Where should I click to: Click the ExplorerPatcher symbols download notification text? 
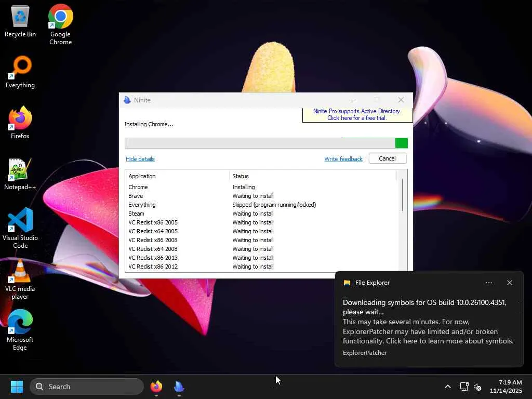(x=428, y=322)
